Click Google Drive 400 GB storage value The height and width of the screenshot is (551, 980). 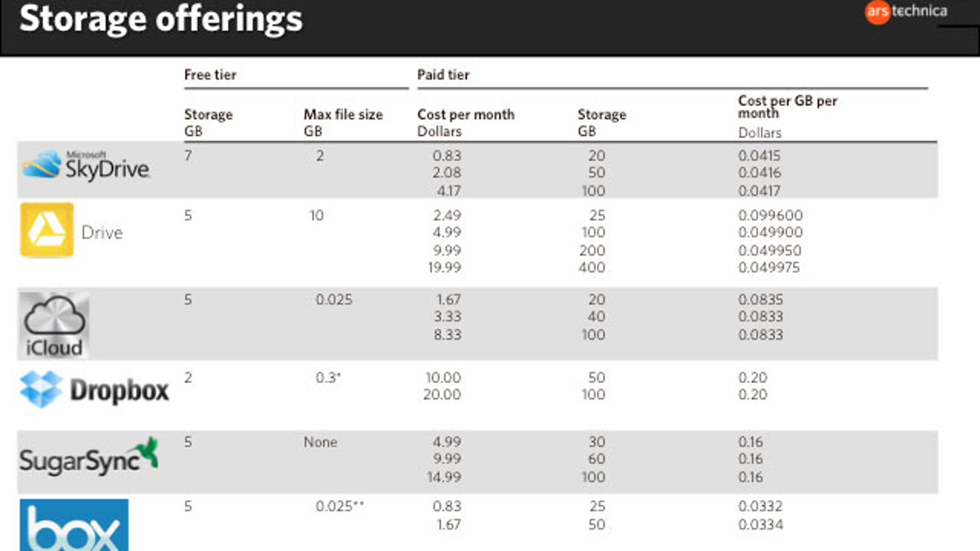pyautogui.click(x=592, y=268)
